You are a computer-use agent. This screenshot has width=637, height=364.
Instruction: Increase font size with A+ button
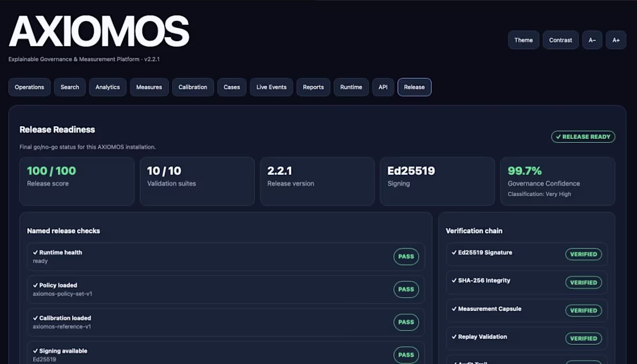[616, 40]
